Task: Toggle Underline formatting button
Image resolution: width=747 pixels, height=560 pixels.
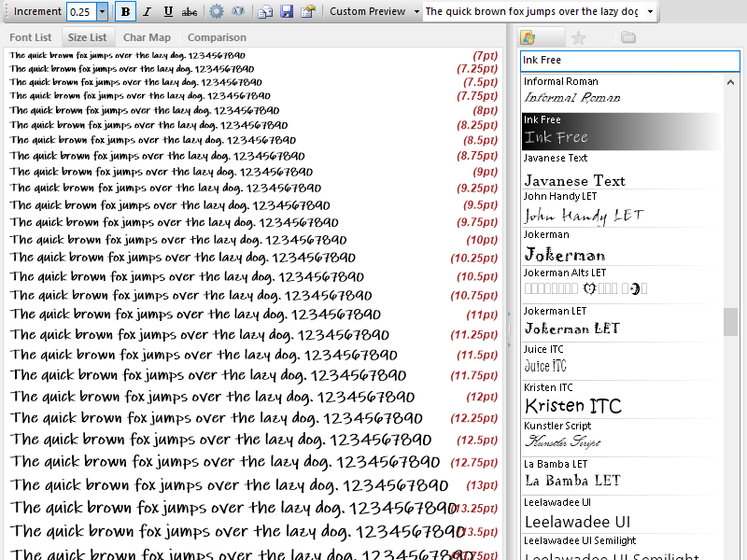Action: [x=168, y=11]
